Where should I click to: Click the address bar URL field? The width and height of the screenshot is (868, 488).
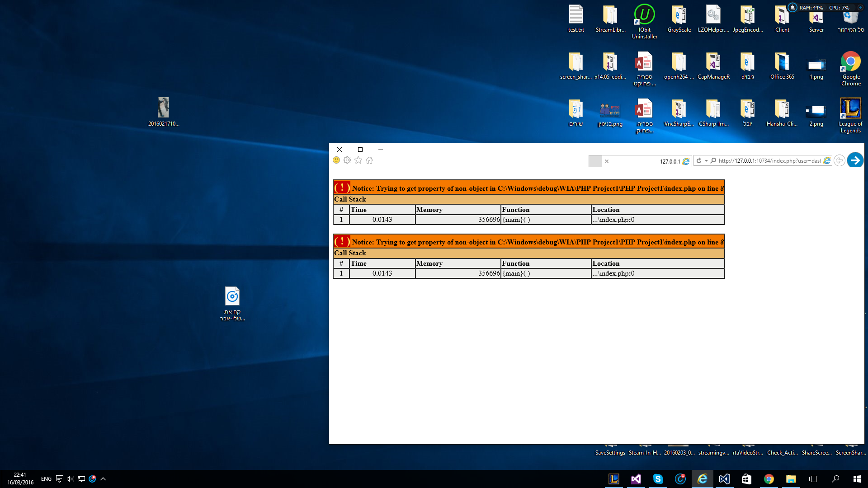[x=769, y=161]
